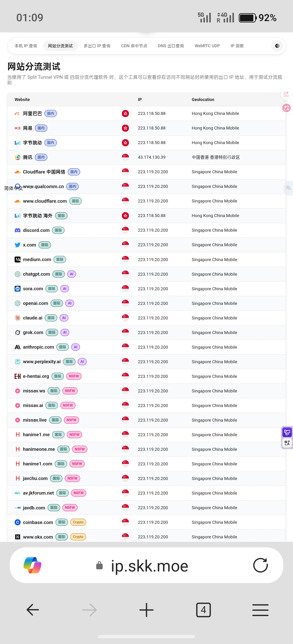Click the Crypto tag beside coinbase.com
The height and width of the screenshot is (644, 293).
tap(78, 522)
